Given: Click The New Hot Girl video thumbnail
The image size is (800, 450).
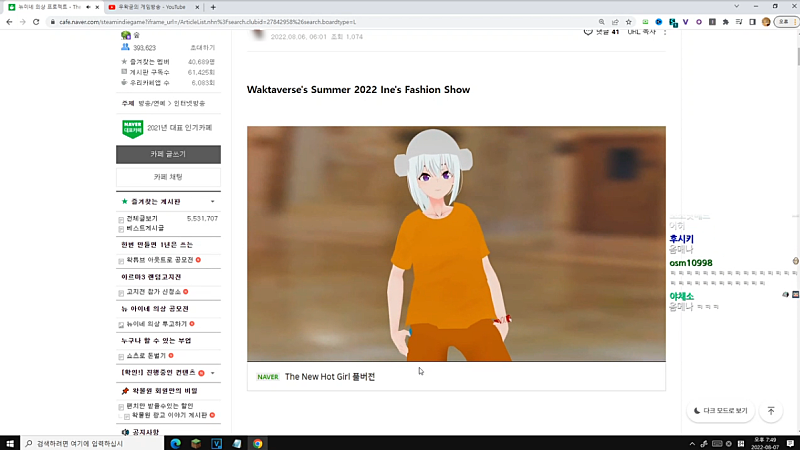Looking at the screenshot, I should coord(456,243).
